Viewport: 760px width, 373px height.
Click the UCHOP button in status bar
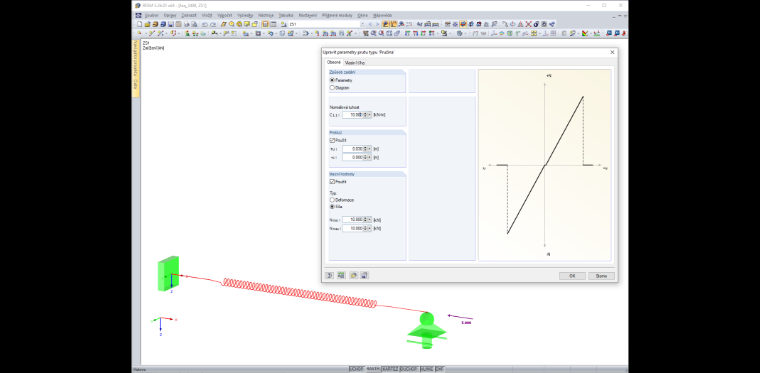[x=357, y=369]
